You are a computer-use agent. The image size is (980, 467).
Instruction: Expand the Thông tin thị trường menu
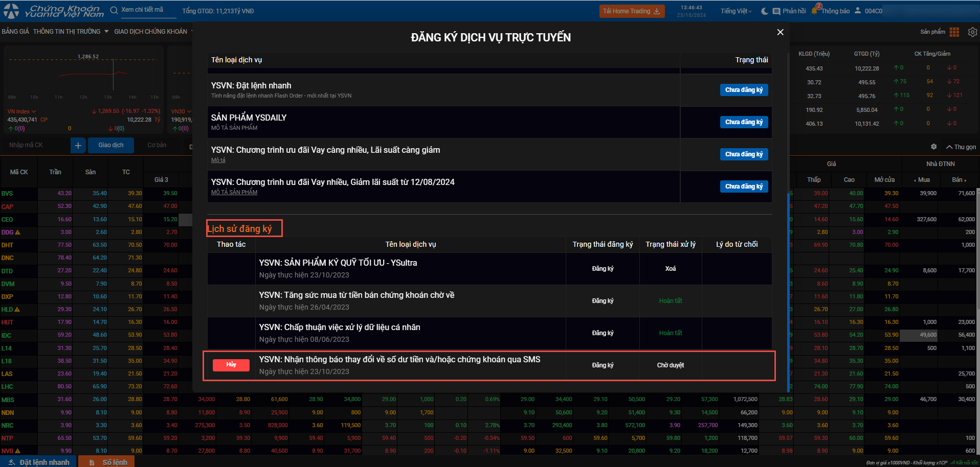tap(71, 32)
